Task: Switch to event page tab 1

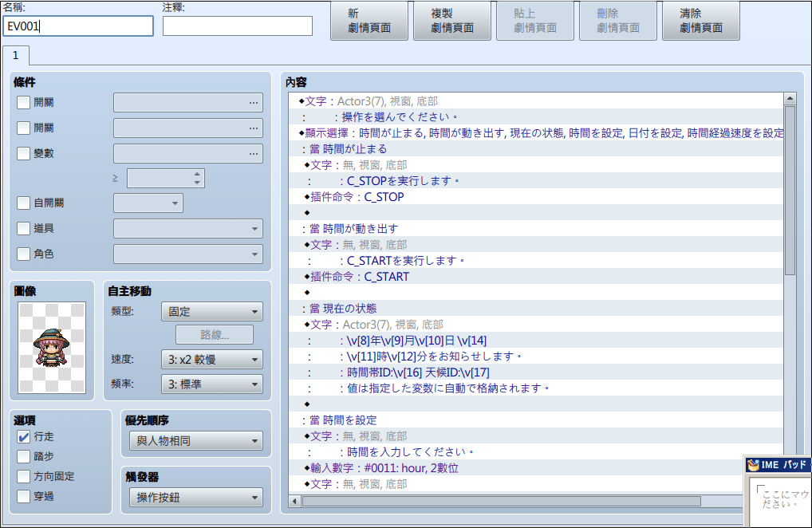Action: (15, 55)
